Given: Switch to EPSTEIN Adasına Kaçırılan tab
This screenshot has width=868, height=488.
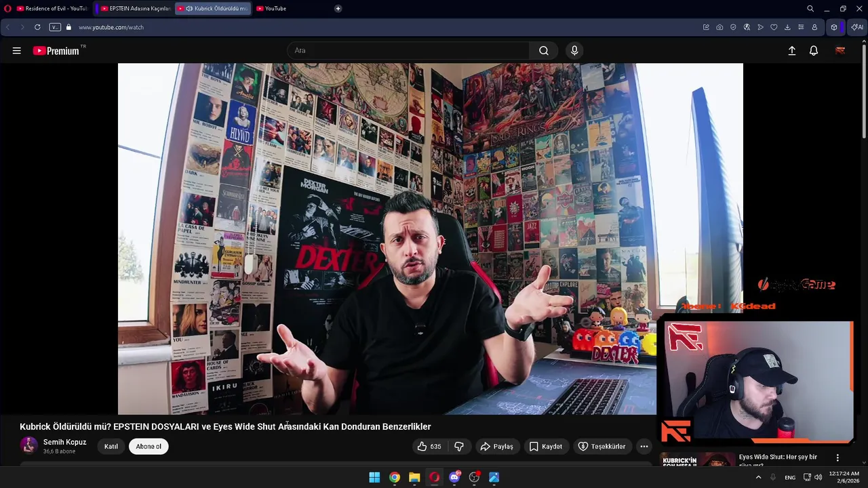Looking at the screenshot, I should click(x=136, y=9).
